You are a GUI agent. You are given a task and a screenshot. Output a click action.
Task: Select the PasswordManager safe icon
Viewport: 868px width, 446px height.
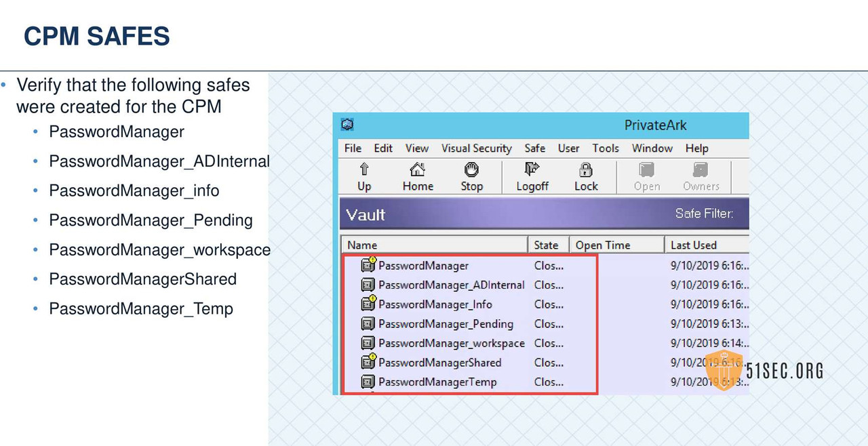368,265
